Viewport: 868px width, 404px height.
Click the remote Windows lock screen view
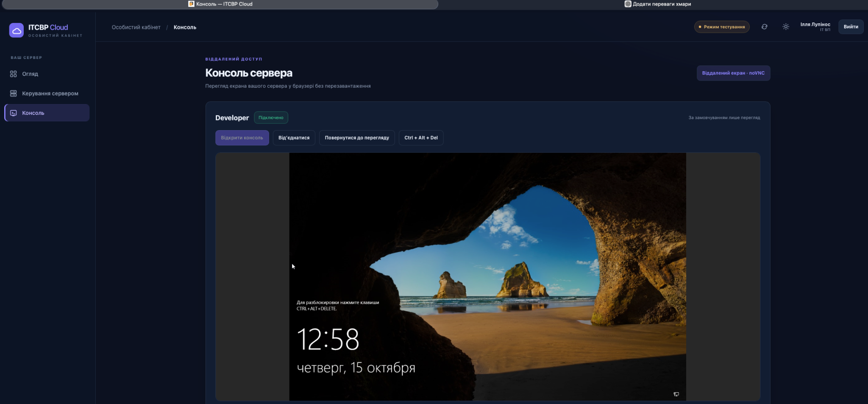coord(487,276)
